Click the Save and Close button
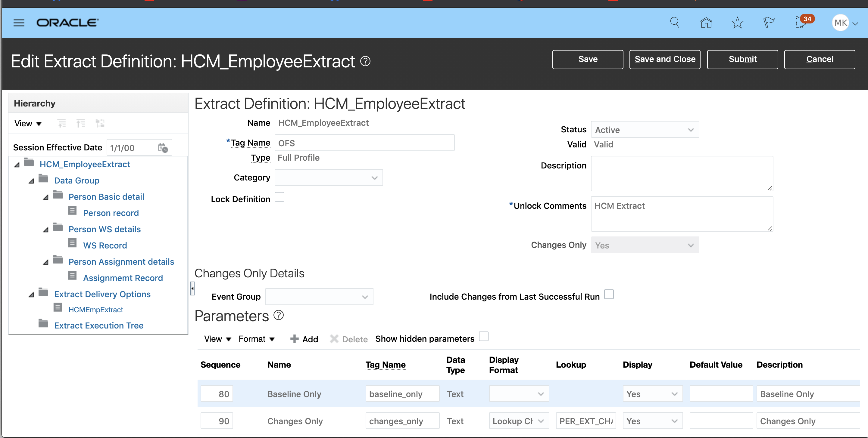 [x=664, y=59]
